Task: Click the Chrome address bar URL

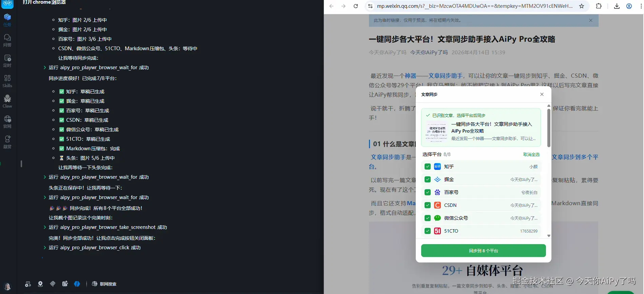Action: pos(475,6)
